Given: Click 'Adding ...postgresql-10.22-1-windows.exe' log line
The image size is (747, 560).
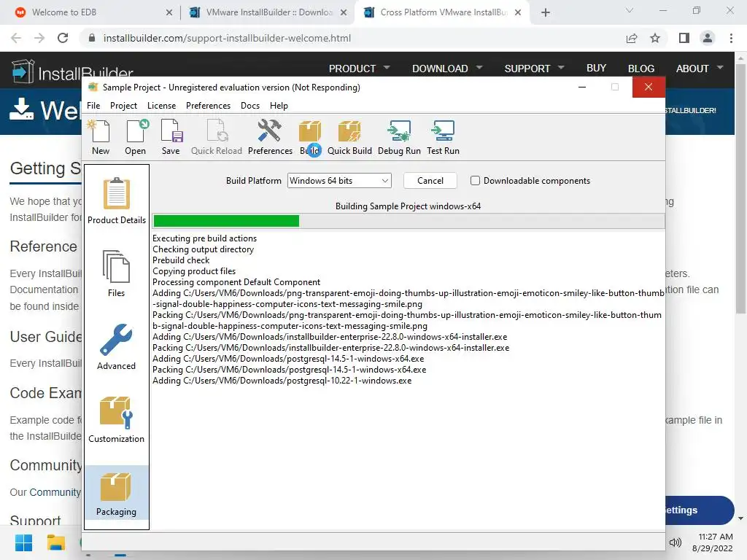Looking at the screenshot, I should pyautogui.click(x=282, y=381).
